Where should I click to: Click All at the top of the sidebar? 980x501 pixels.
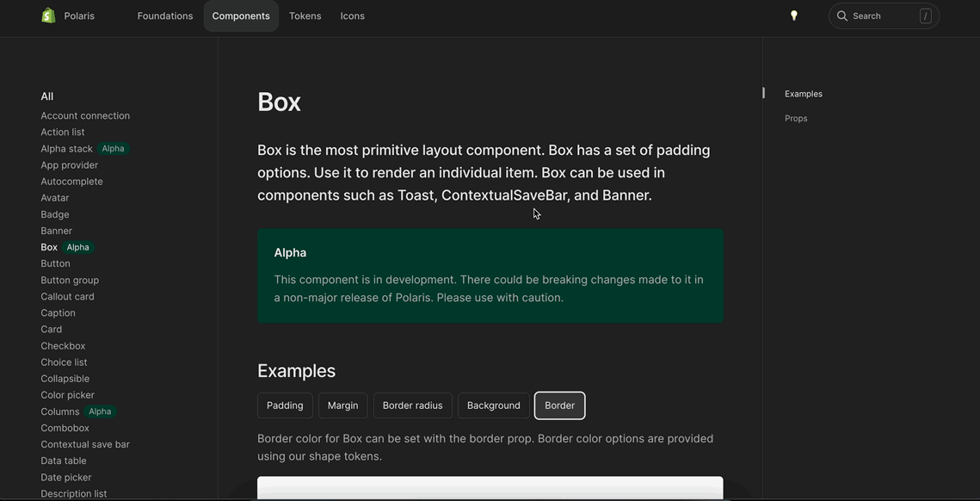(x=46, y=96)
